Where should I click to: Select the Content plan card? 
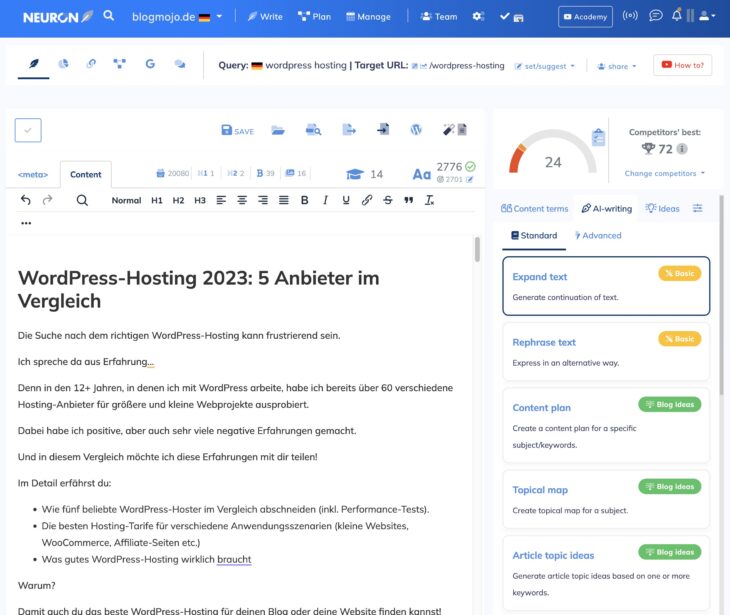click(x=606, y=425)
